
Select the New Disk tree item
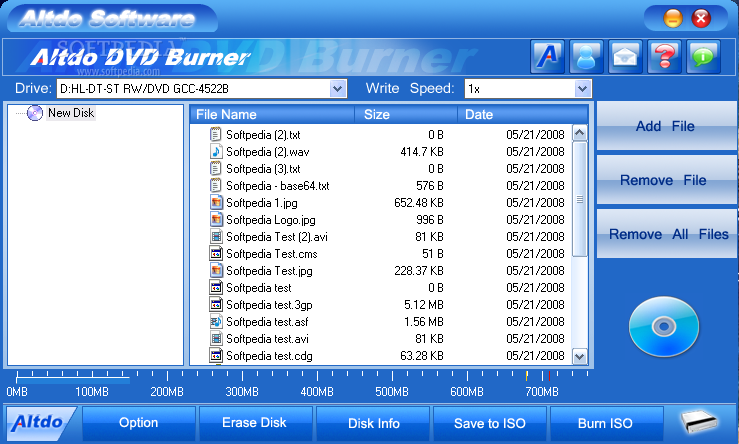71,113
